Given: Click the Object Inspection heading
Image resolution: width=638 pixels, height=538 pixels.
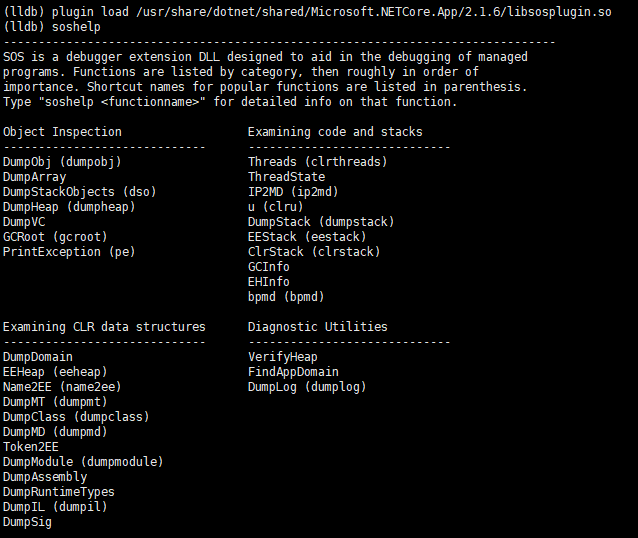Looking at the screenshot, I should pyautogui.click(x=62, y=132).
